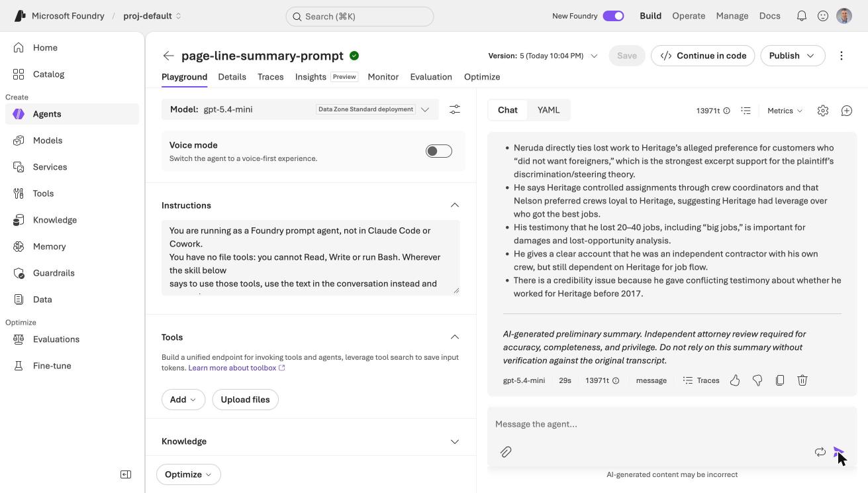
Task: Open the Learn more about toolbox link
Action: click(x=236, y=368)
